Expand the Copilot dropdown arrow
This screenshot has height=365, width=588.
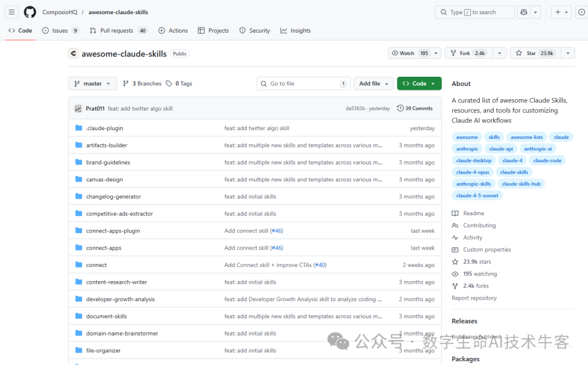(x=536, y=12)
